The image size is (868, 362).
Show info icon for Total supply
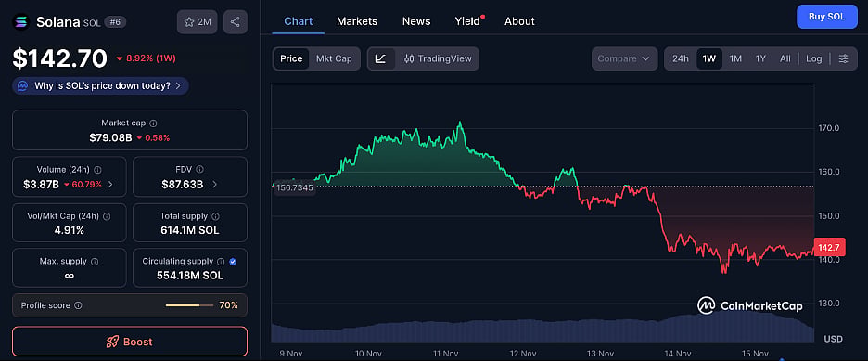[215, 216]
